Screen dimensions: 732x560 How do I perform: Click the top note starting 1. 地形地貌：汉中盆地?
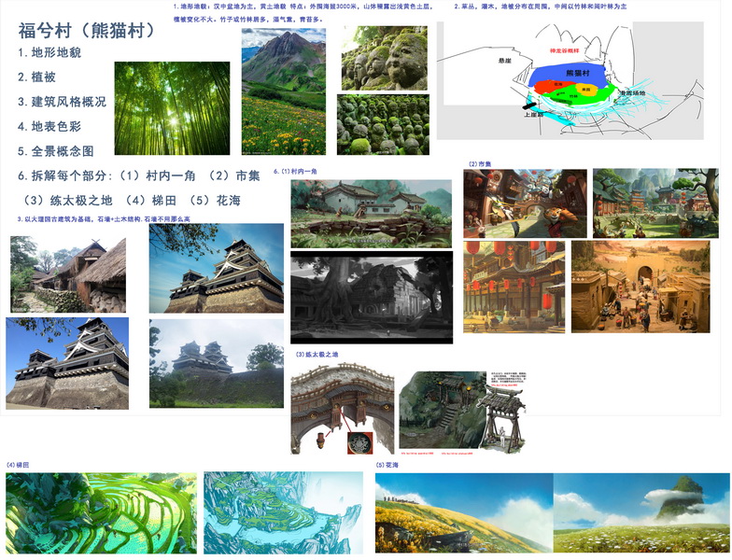click(x=303, y=13)
